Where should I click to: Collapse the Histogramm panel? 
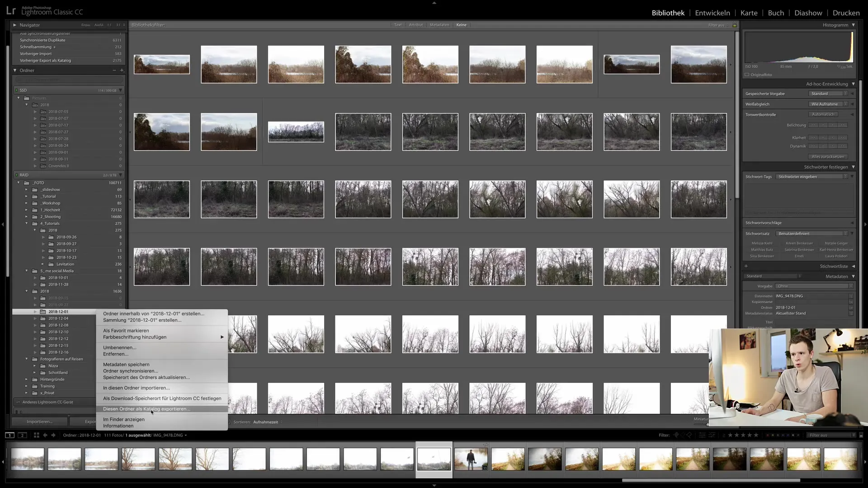(x=853, y=25)
